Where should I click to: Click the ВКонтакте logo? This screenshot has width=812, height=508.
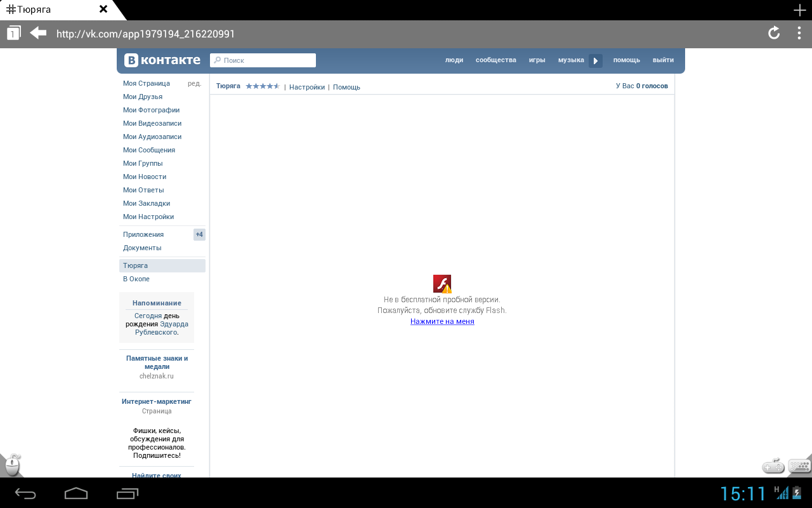[x=162, y=60]
